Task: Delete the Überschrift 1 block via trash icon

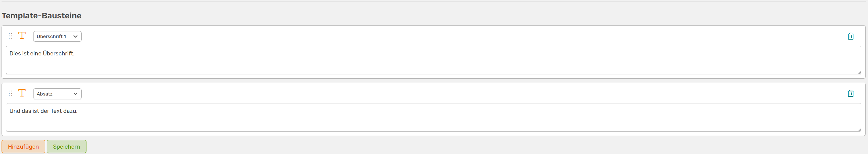Action: coord(851,36)
